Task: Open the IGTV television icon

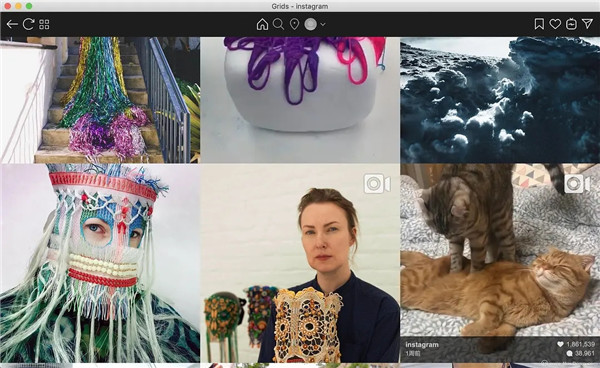Action: pyautogui.click(x=571, y=24)
